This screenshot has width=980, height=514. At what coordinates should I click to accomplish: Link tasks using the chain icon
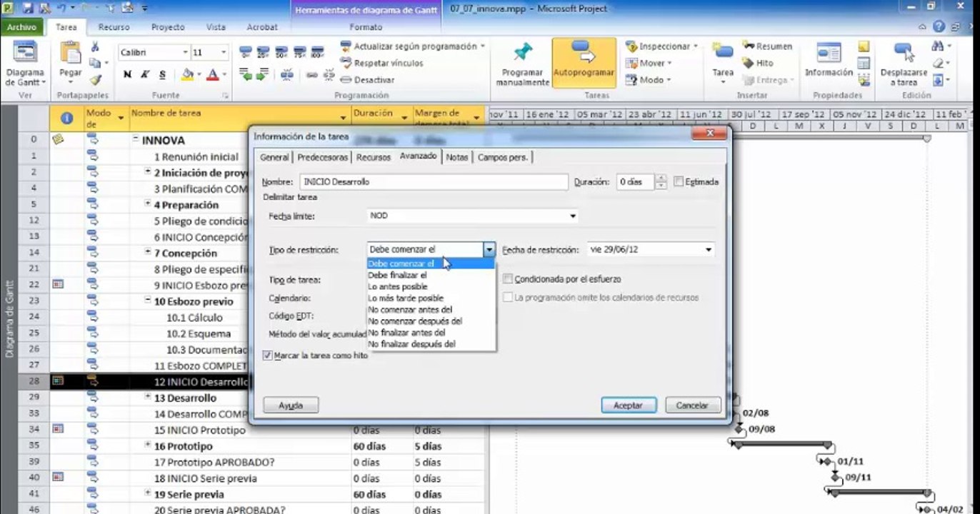311,74
